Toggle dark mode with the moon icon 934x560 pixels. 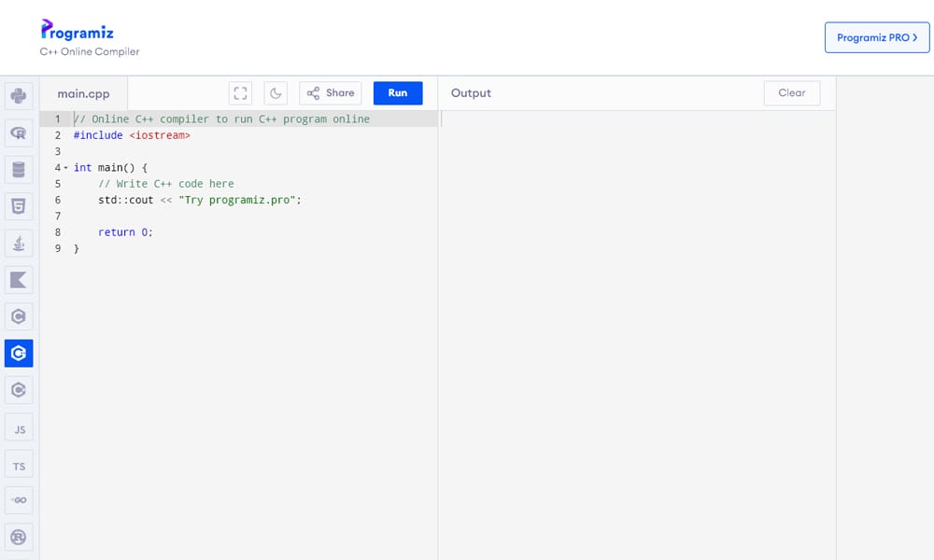click(275, 92)
